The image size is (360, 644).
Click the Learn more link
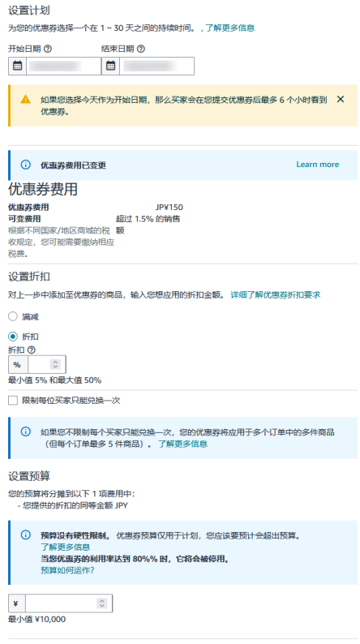point(317,165)
